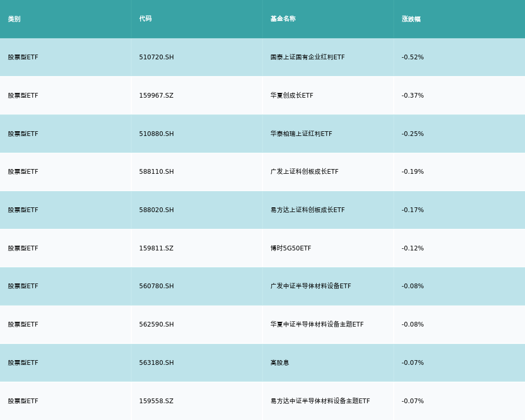This screenshot has width=525, height=420.
Task: Click the -0.52% change value
Action: [x=413, y=57]
